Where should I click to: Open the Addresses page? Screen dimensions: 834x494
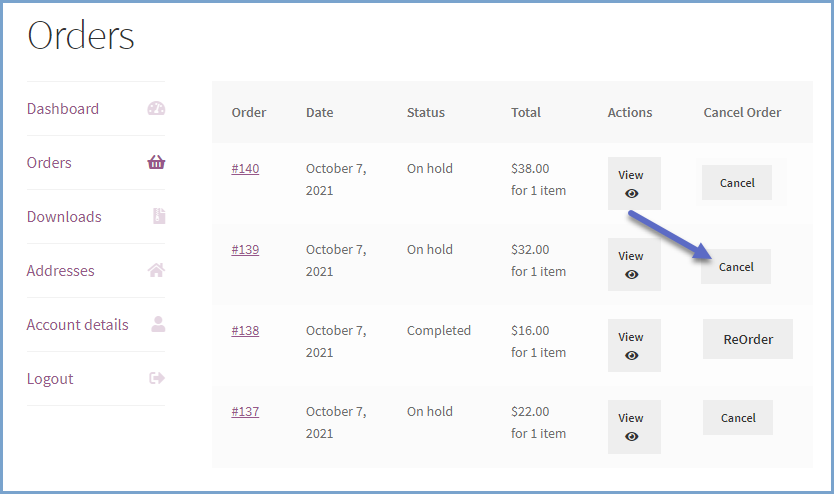pos(61,271)
